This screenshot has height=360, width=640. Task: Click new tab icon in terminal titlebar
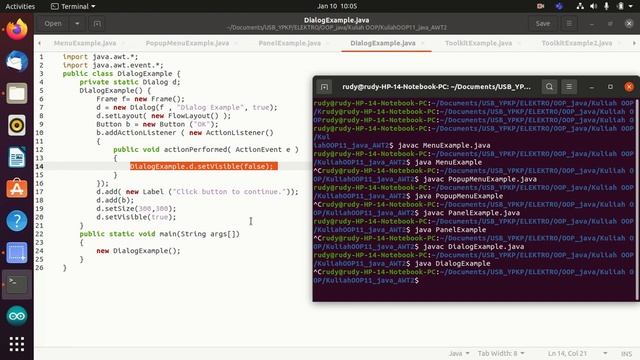point(324,87)
